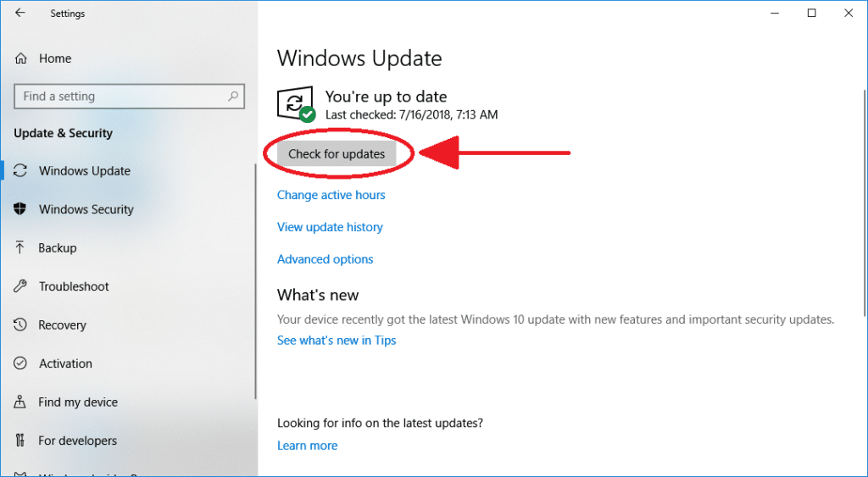Click the 'You're up to date' status text

[x=386, y=97]
